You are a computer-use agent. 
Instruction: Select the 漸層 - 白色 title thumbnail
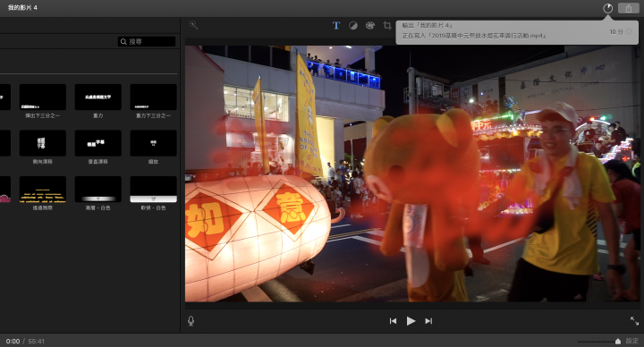tap(97, 190)
